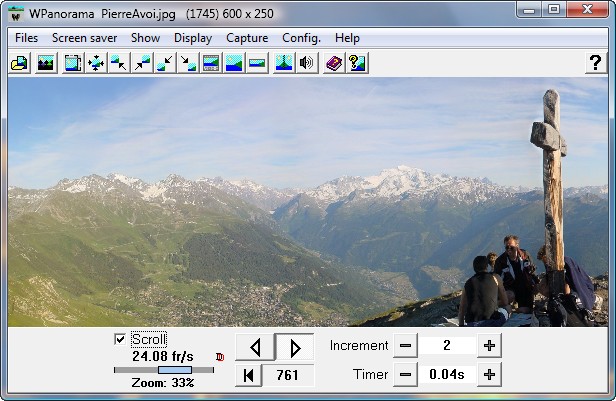Open the Show menu
The height and width of the screenshot is (401, 616).
[x=145, y=38]
